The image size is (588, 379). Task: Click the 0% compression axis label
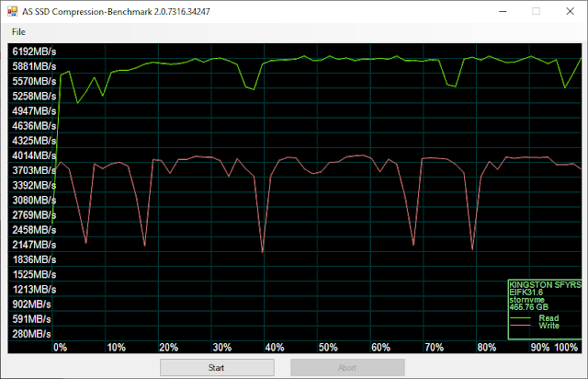point(60,348)
